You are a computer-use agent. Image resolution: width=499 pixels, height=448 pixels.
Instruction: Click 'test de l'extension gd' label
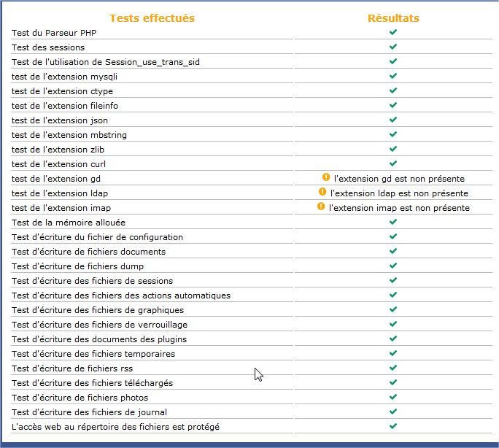[56, 179]
